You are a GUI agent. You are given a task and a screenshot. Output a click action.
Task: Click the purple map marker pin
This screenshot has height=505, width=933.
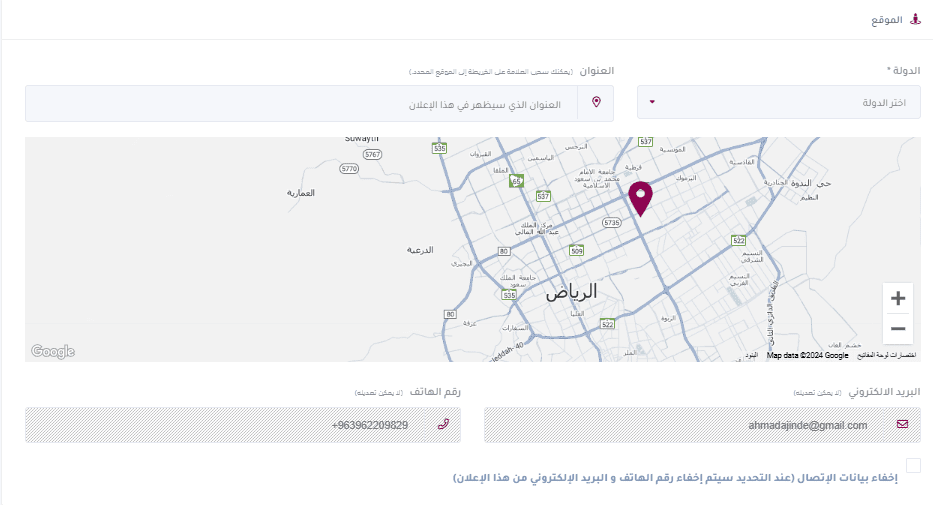[640, 199]
